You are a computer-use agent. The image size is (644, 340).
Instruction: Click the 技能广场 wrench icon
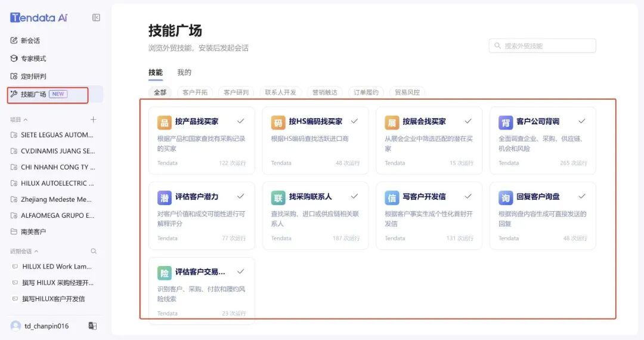point(14,94)
